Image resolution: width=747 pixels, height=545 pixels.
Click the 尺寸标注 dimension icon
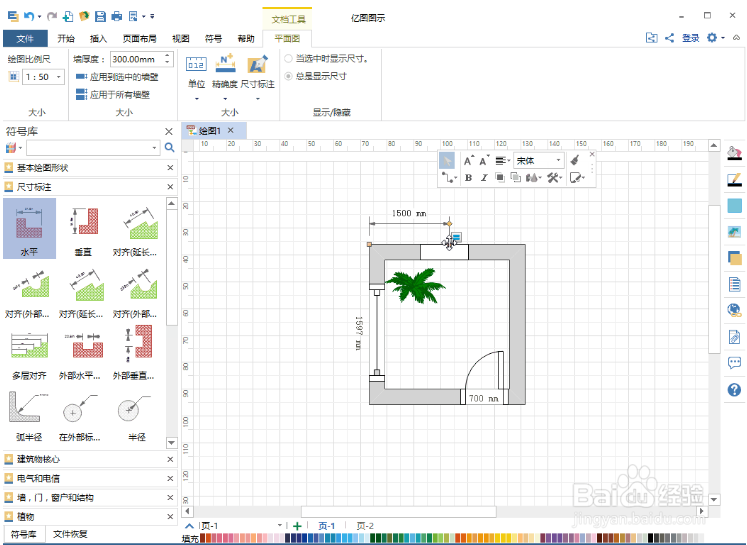(x=257, y=64)
